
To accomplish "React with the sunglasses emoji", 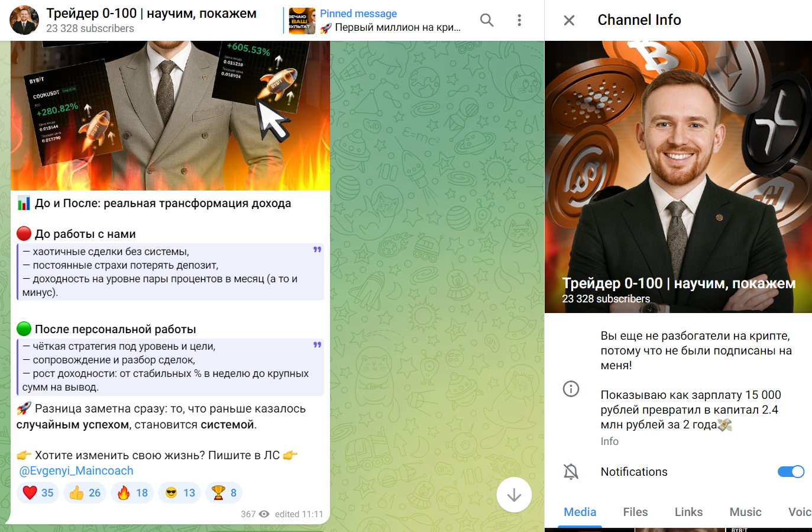I will pos(180,493).
